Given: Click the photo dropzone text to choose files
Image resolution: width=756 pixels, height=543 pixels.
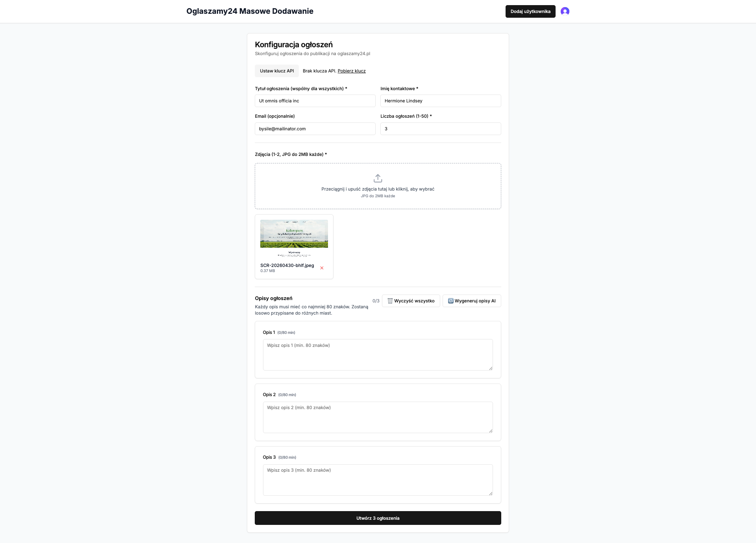Looking at the screenshot, I should coord(378,189).
